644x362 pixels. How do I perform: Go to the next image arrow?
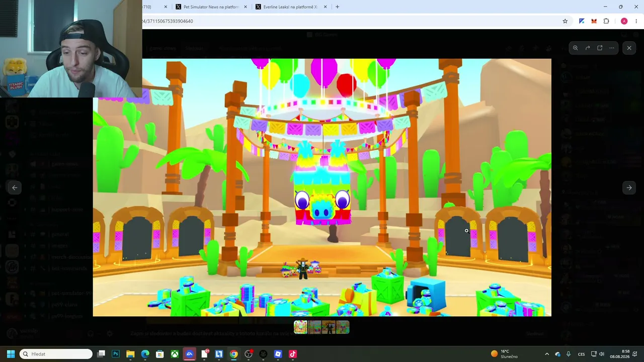click(629, 188)
